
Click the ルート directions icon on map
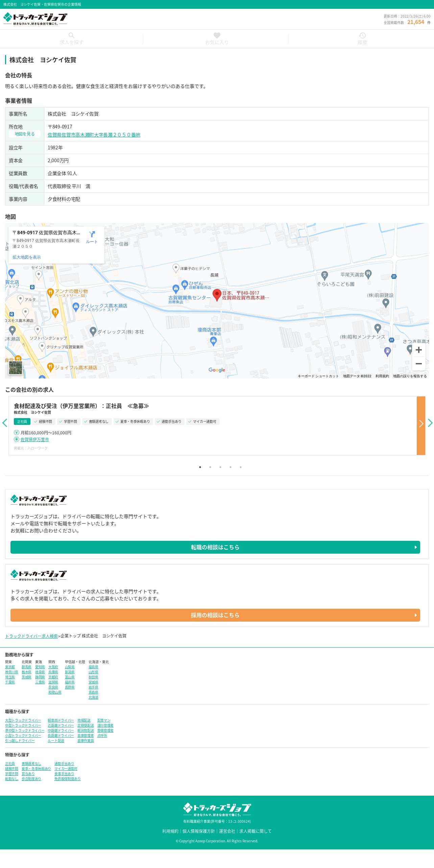(x=92, y=237)
